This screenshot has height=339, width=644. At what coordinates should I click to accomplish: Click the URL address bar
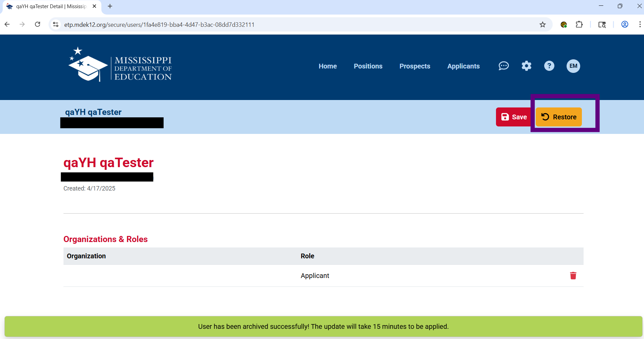coord(272,24)
